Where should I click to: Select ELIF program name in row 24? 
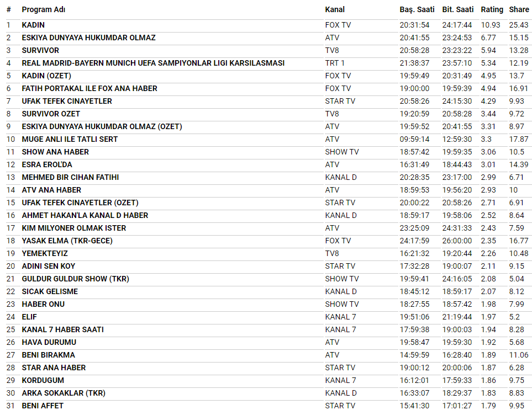pos(29,317)
